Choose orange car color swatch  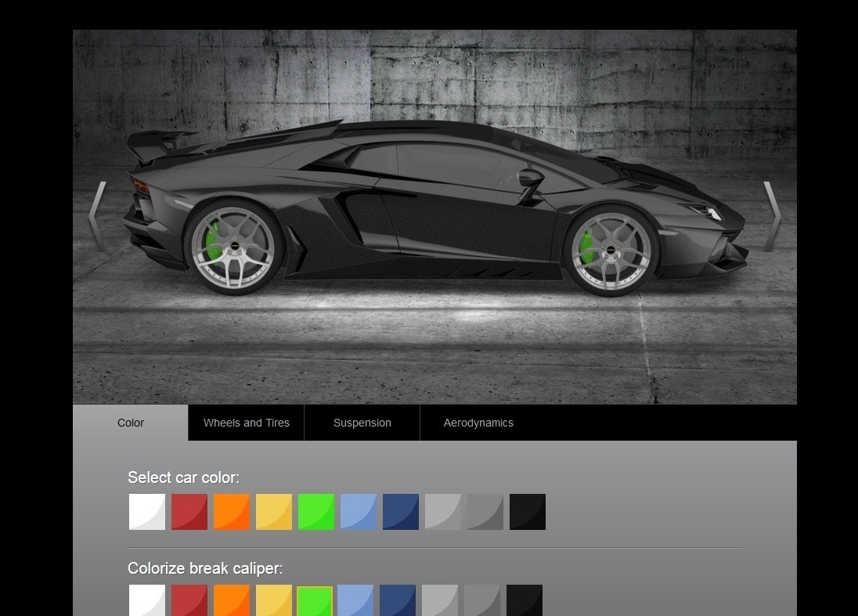point(232,512)
